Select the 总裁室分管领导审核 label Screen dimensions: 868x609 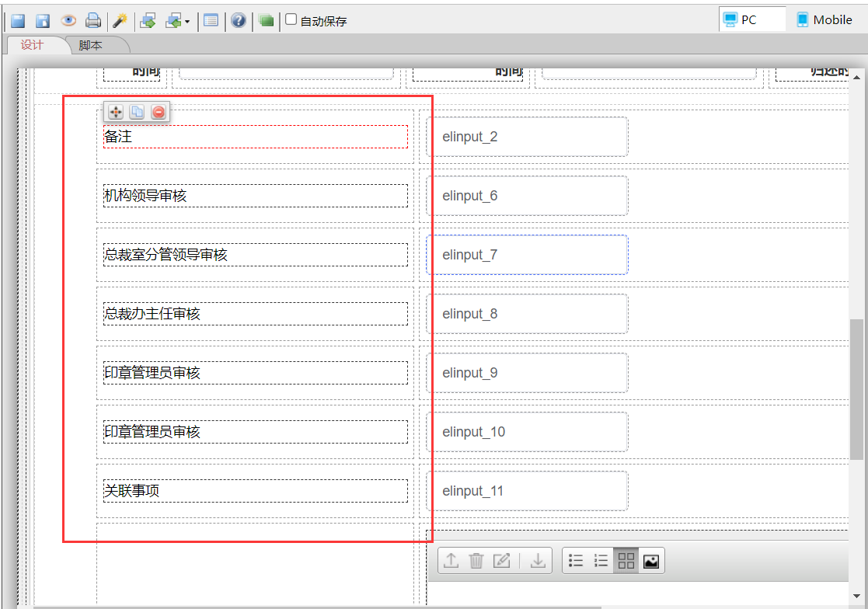tap(255, 255)
